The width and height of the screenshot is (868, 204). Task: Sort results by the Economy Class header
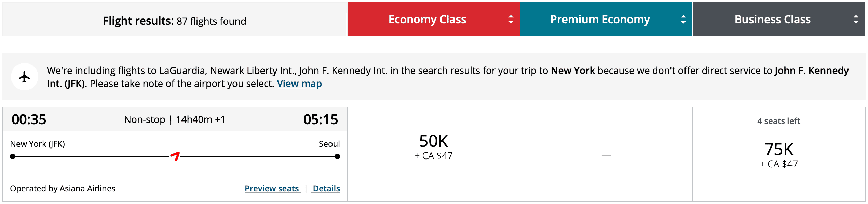(427, 20)
